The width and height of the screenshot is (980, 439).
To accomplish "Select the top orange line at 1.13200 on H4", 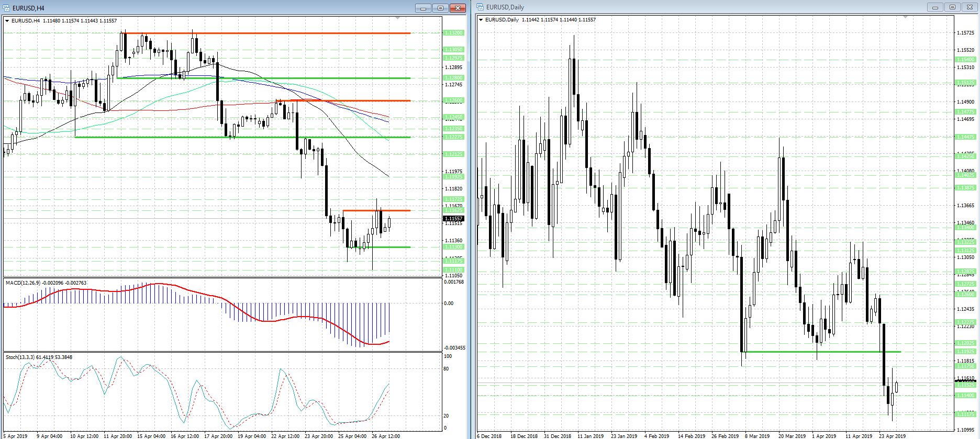I will tap(265, 33).
